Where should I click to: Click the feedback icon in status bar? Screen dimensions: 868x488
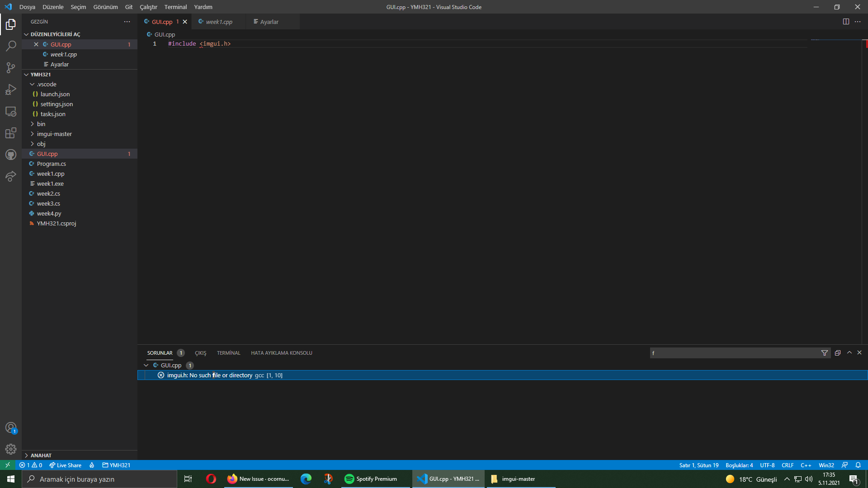point(844,465)
